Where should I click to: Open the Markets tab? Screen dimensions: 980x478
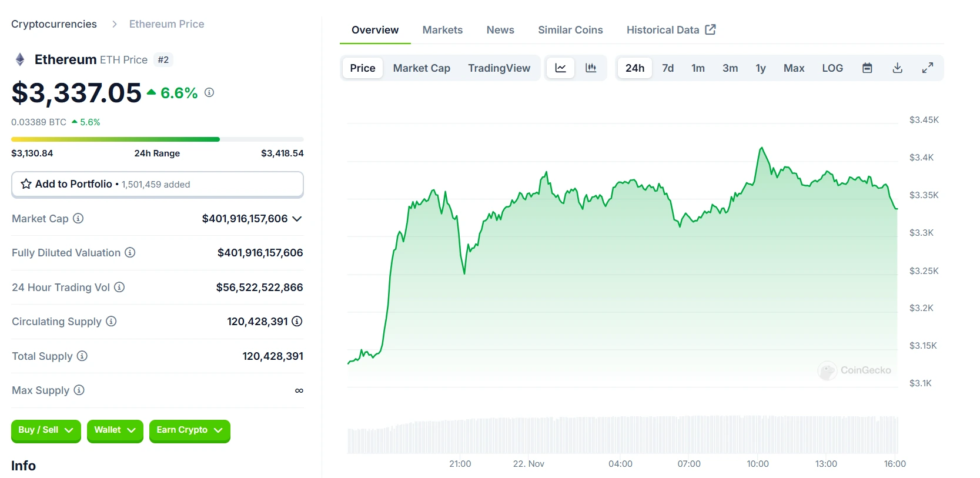[x=443, y=30]
